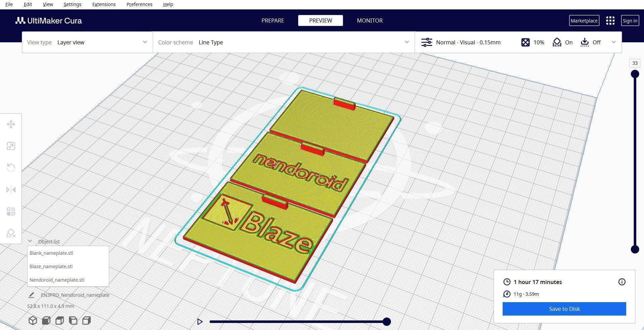644x330 pixels.
Task: Collapse the Object list
Action: coord(30,241)
